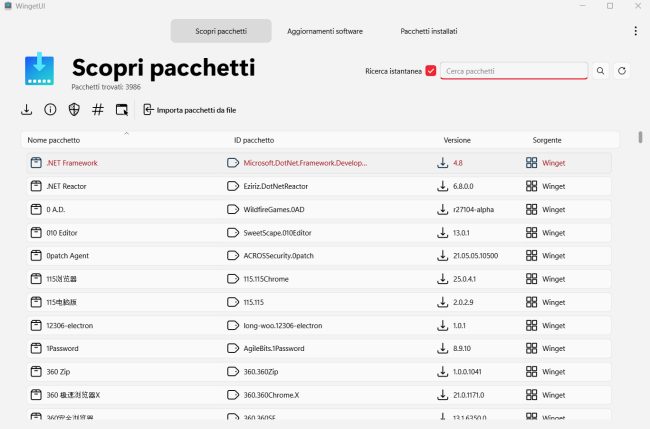Viewport: 650px width, 429px height.
Task: Click the package box icon for .NET Framework
Action: click(x=36, y=162)
